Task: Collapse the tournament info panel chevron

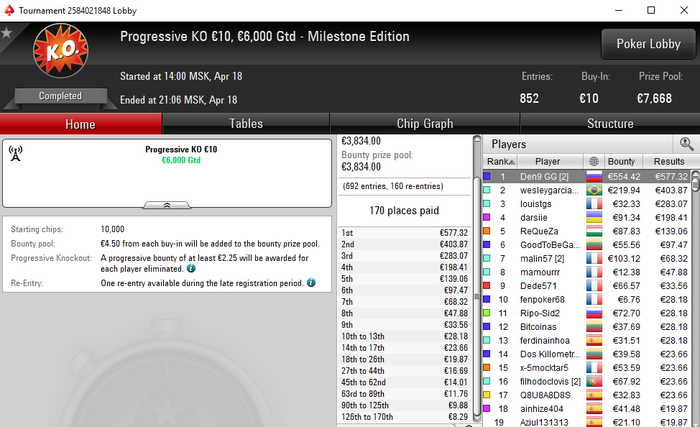Action: pyautogui.click(x=167, y=205)
